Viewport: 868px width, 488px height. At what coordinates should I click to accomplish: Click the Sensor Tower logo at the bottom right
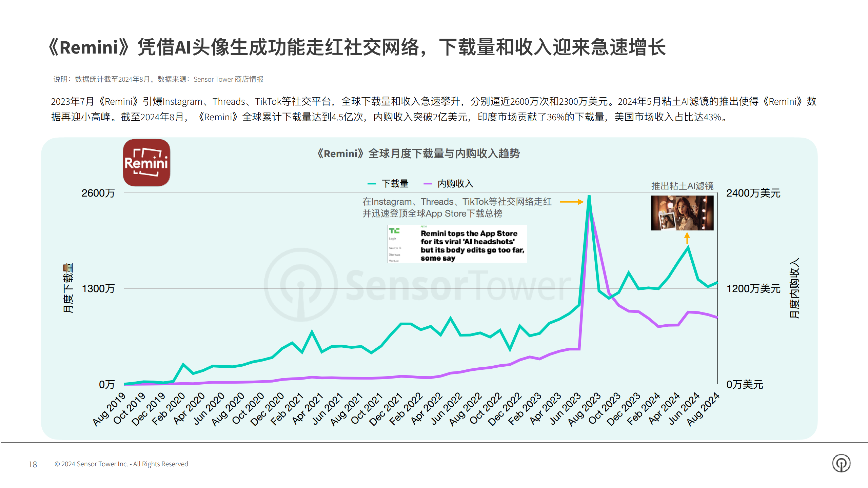[x=841, y=463]
